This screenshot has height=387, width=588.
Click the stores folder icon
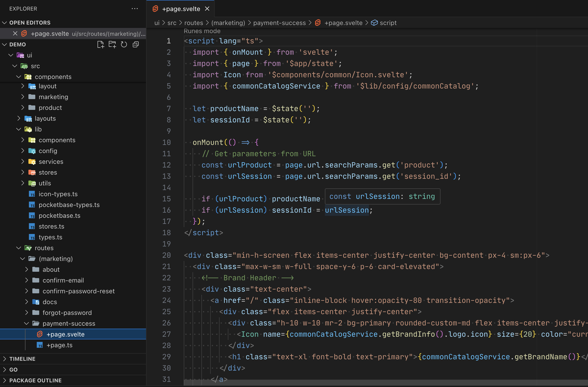pos(32,173)
